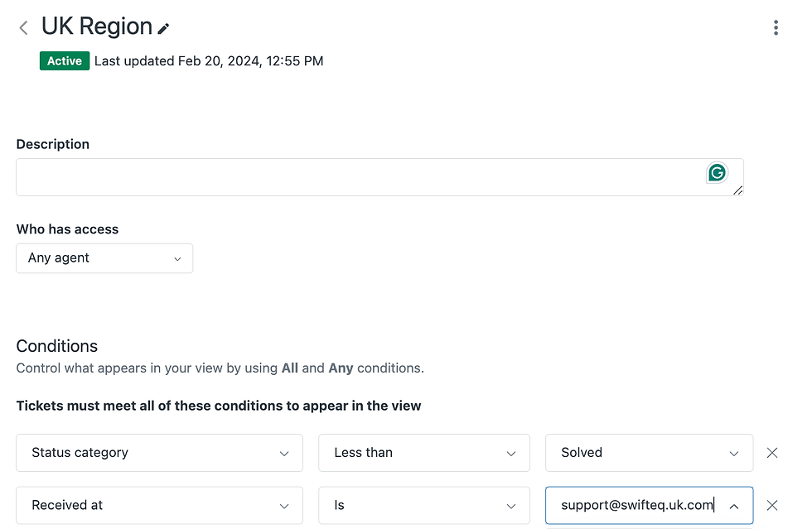Click the chevron on the Any agent selector
Viewport: 812px width, 529px height.
click(x=176, y=258)
